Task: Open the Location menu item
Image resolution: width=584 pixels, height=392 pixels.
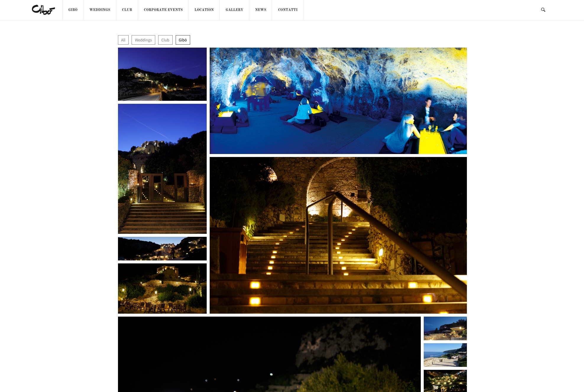Action: pyautogui.click(x=204, y=10)
